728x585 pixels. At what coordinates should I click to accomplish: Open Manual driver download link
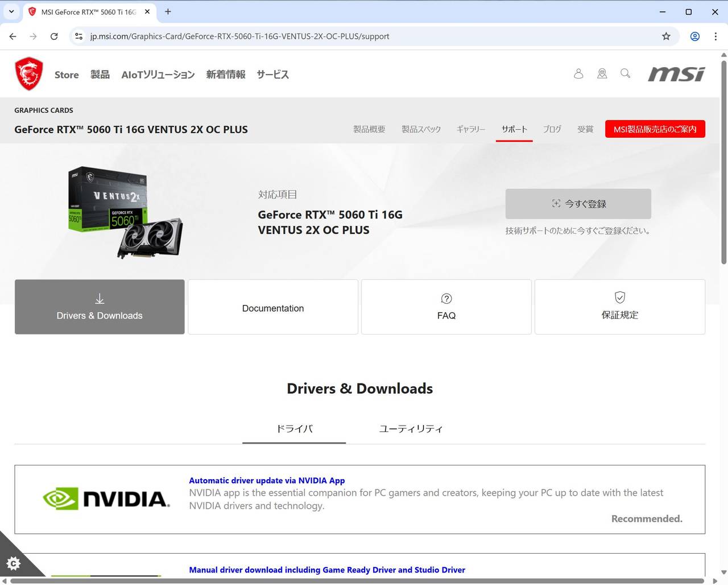tap(327, 570)
